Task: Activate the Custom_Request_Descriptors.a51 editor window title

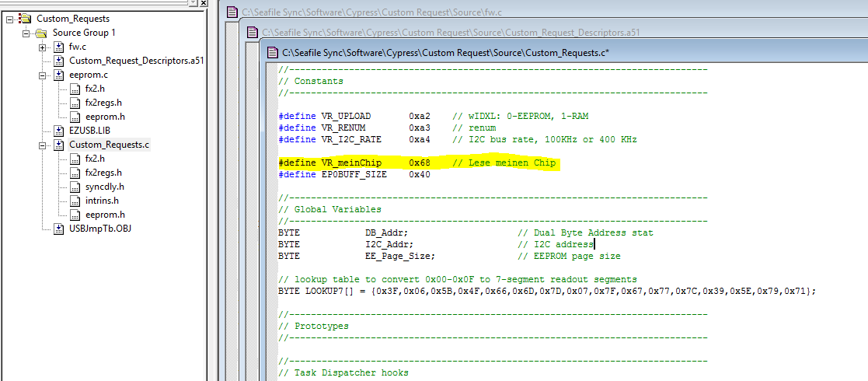Action: [451, 33]
